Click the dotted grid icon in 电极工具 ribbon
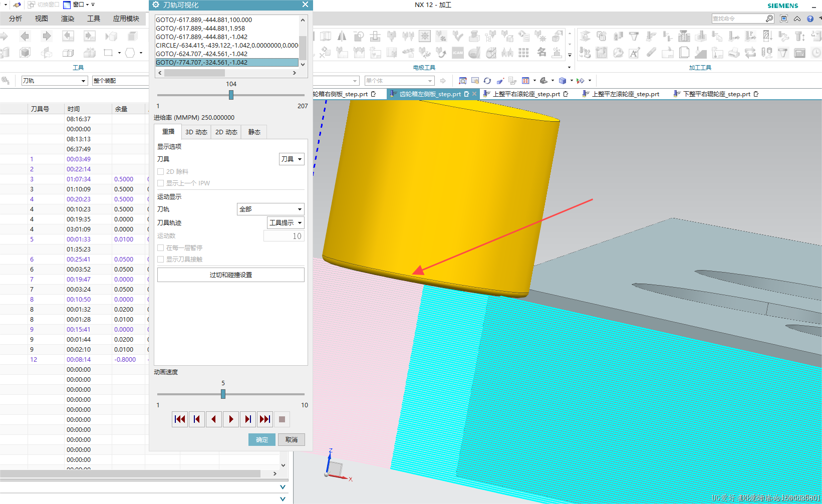This screenshot has height=504, width=822. (x=523, y=53)
